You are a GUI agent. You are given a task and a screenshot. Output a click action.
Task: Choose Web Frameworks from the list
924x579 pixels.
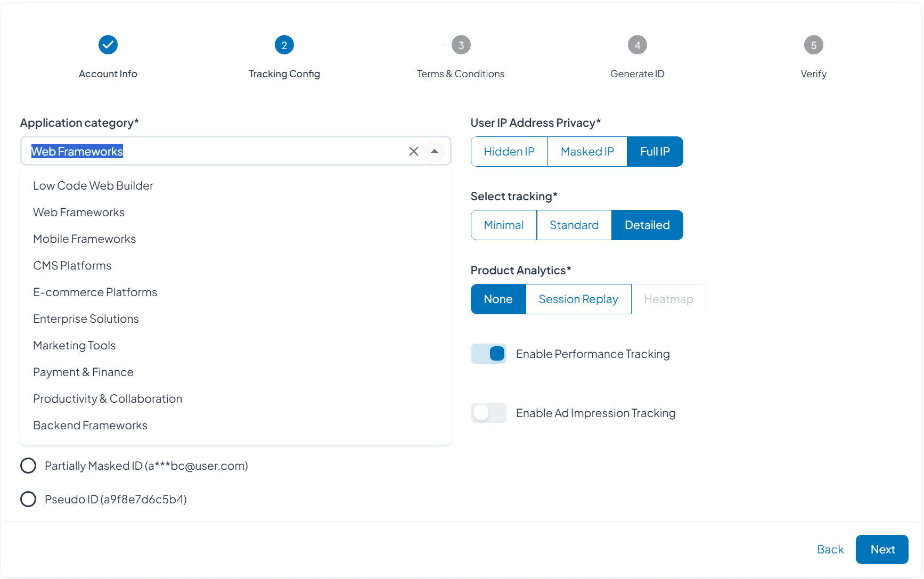click(x=236, y=212)
